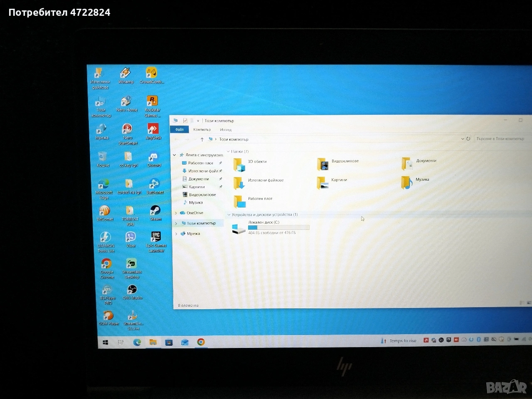Select the BitComet desktop icon
Viewport: 532px width, 399px height.
[x=105, y=213]
